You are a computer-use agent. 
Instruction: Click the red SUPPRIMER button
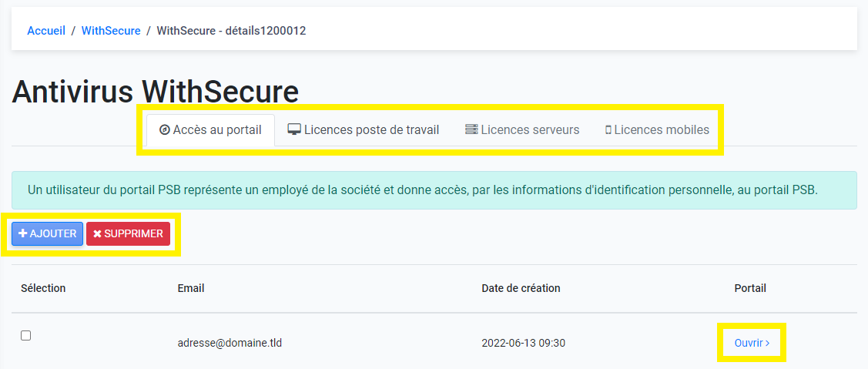coord(128,234)
